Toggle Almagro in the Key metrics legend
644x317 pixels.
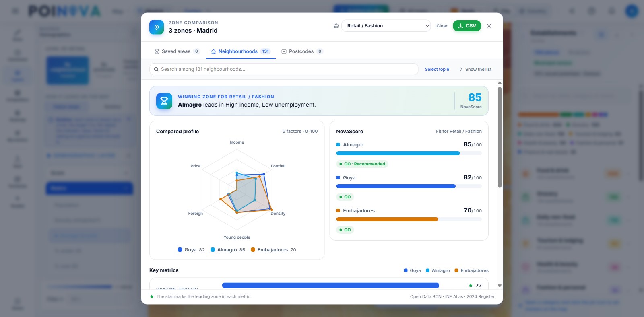point(438,270)
